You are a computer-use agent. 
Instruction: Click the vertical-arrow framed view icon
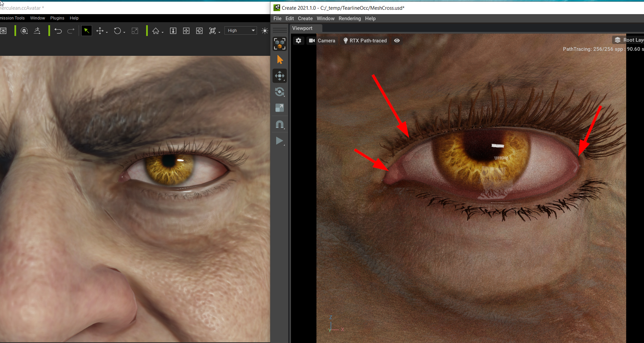[x=173, y=31]
